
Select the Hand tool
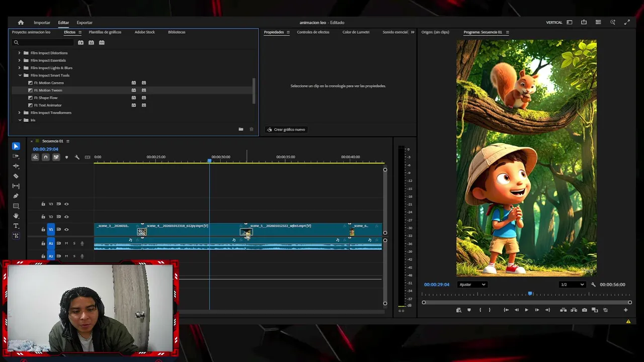point(16,216)
